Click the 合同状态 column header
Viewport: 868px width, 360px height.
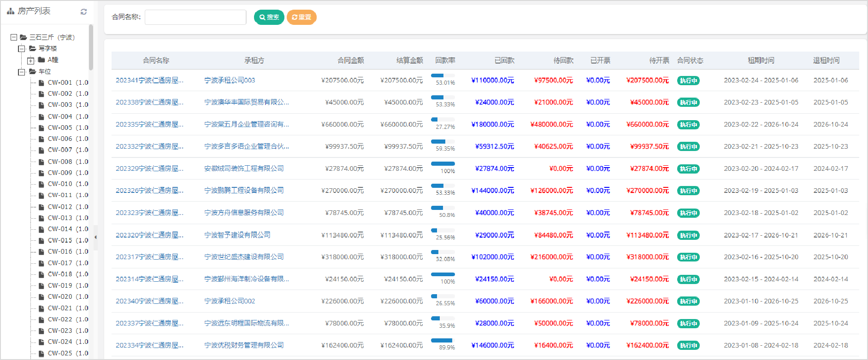(690, 61)
